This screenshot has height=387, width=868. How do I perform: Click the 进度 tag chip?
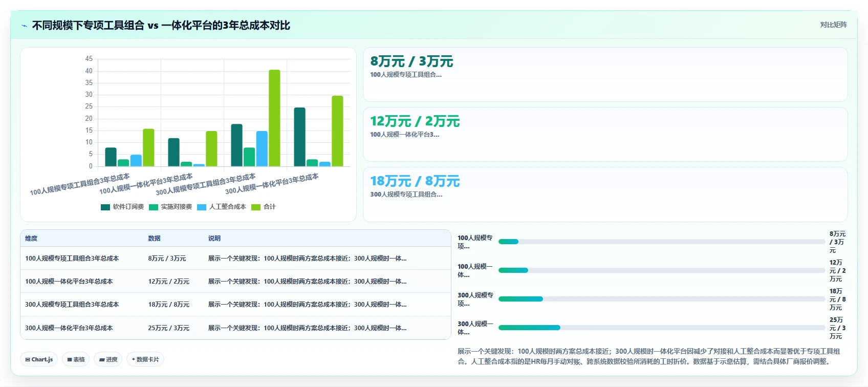[108, 359]
